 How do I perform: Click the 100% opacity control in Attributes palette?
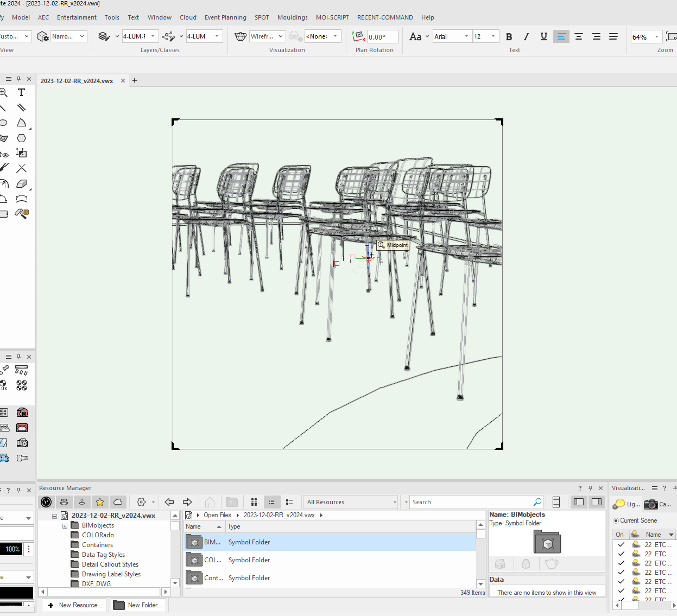[11, 549]
